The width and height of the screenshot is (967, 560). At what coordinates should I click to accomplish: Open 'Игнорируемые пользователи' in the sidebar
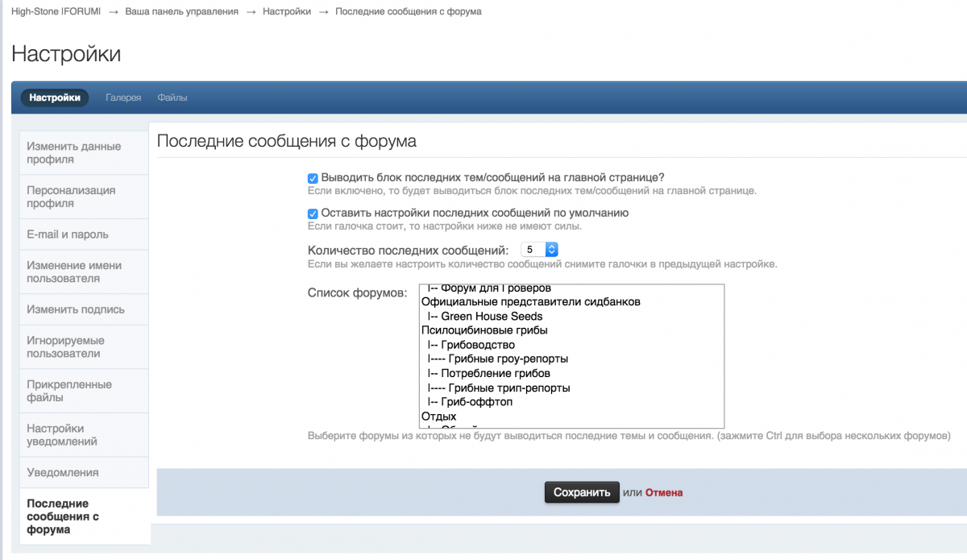(84, 346)
